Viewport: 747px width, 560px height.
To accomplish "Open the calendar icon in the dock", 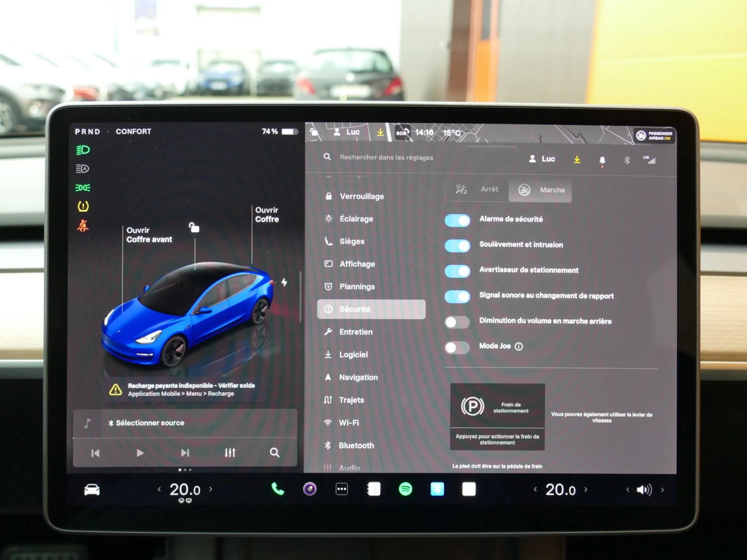I will pyautogui.click(x=374, y=489).
